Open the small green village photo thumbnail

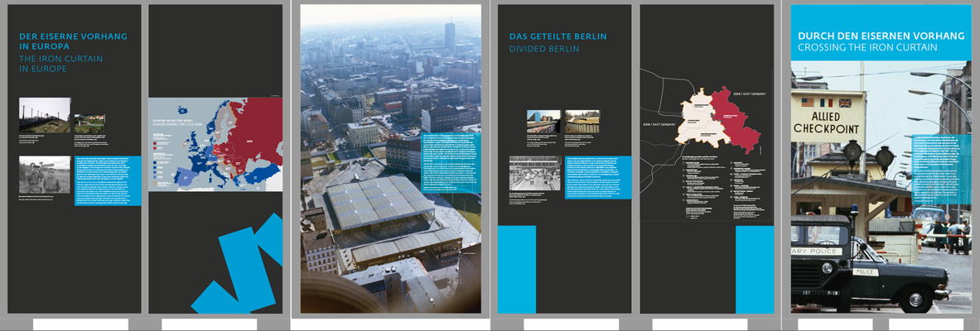click(89, 123)
